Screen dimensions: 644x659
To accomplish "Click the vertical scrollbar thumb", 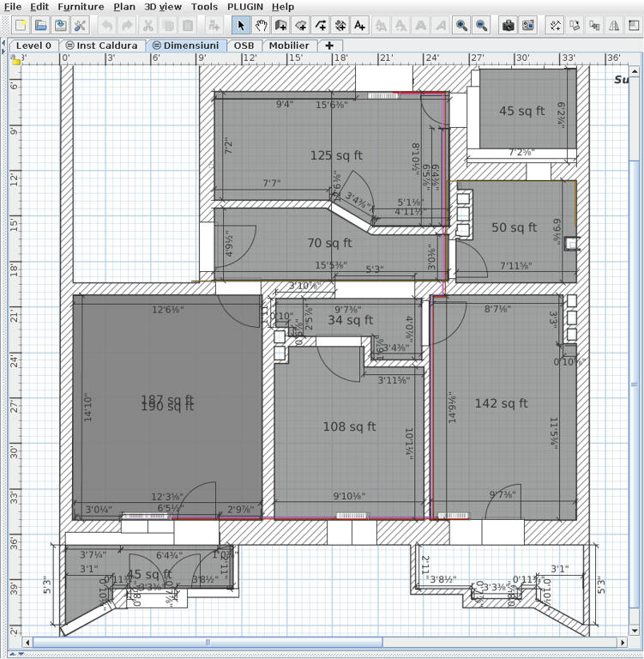I will [635, 384].
